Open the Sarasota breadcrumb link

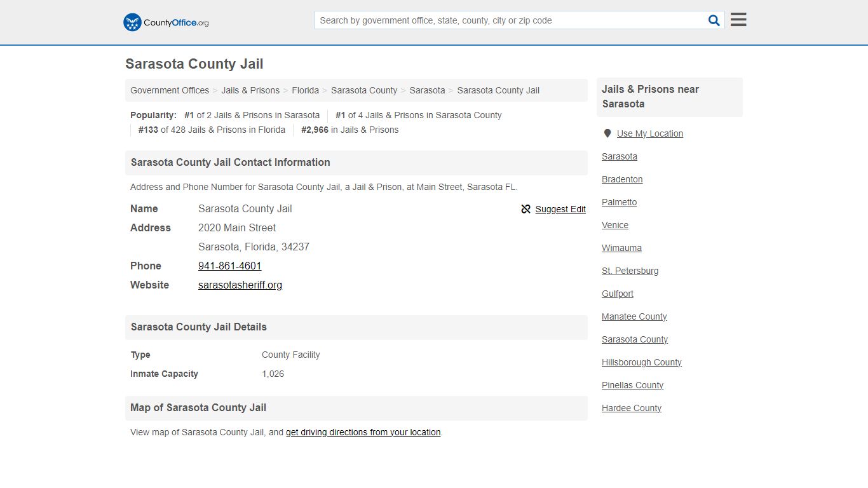[x=427, y=90]
